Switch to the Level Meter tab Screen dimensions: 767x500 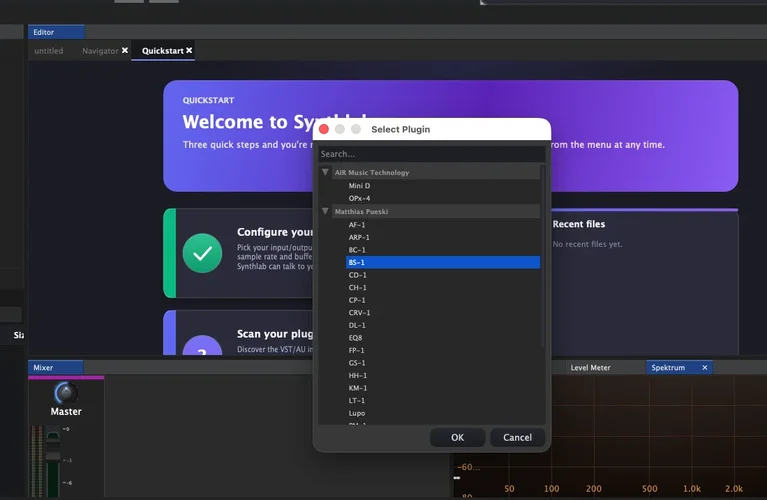point(590,368)
